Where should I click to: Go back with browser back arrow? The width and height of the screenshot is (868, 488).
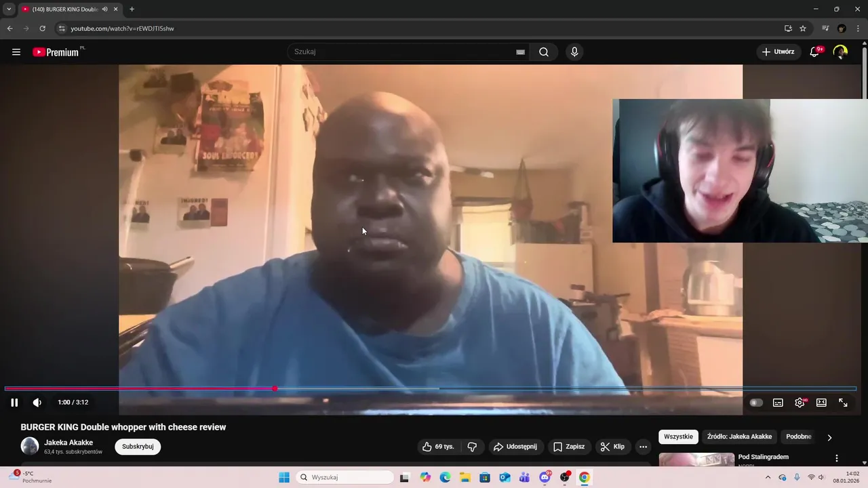[9, 28]
